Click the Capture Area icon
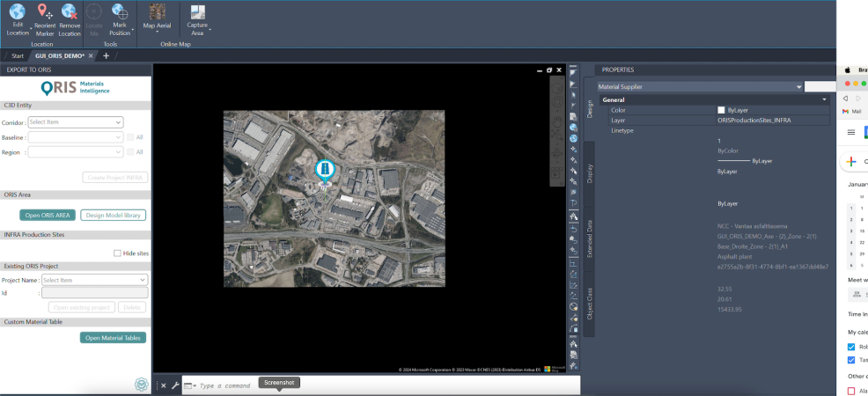Viewport: 868px width, 396px height. (197, 11)
